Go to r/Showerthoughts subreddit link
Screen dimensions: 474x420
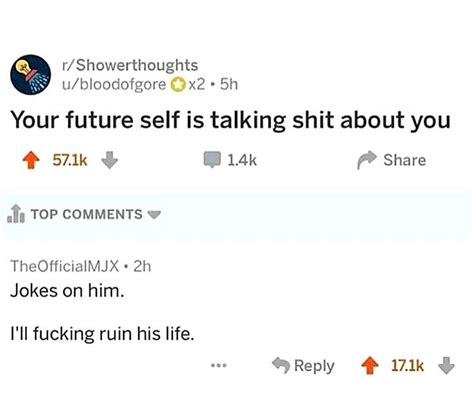coord(130,65)
